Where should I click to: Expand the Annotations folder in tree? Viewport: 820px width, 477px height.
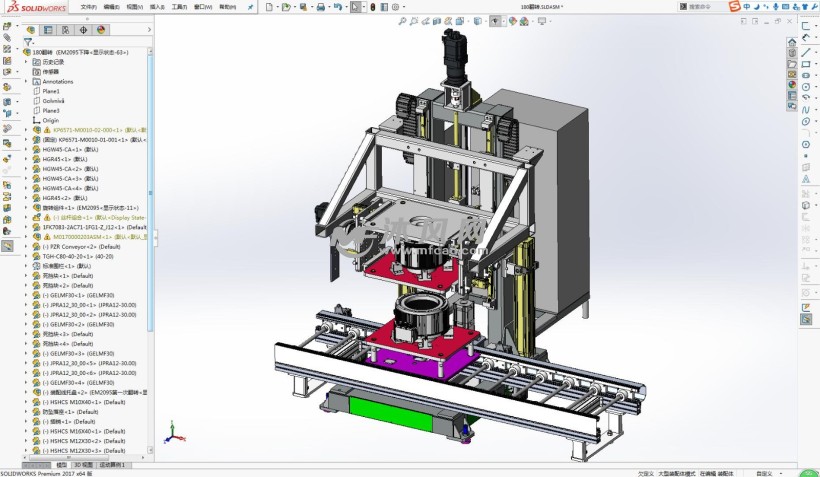(x=26, y=81)
